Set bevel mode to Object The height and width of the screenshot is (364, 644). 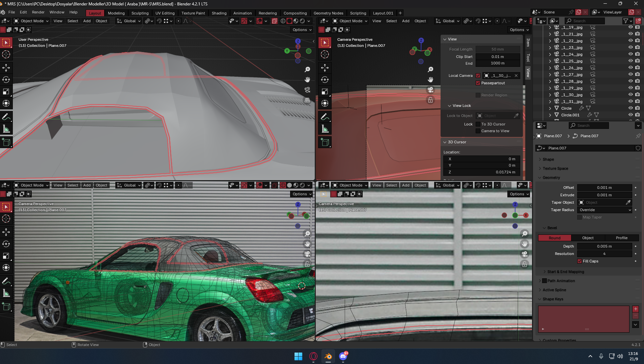(x=588, y=238)
